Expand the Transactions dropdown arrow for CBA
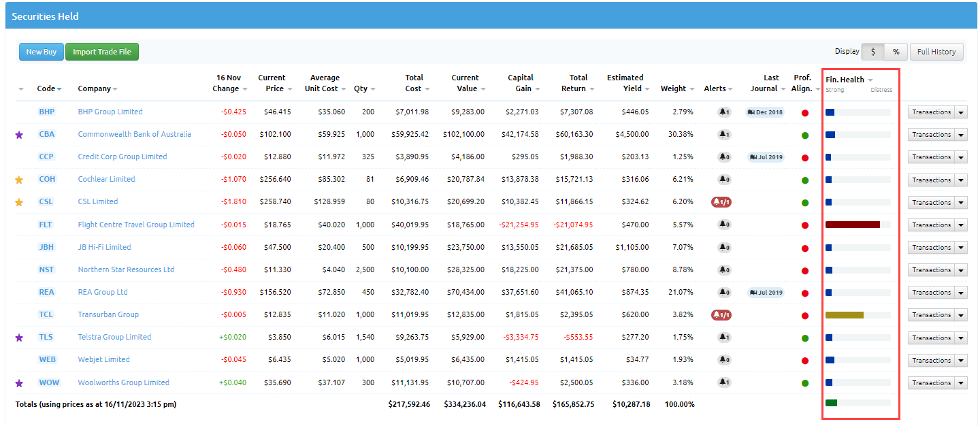This screenshot has width=980, height=426. click(961, 135)
